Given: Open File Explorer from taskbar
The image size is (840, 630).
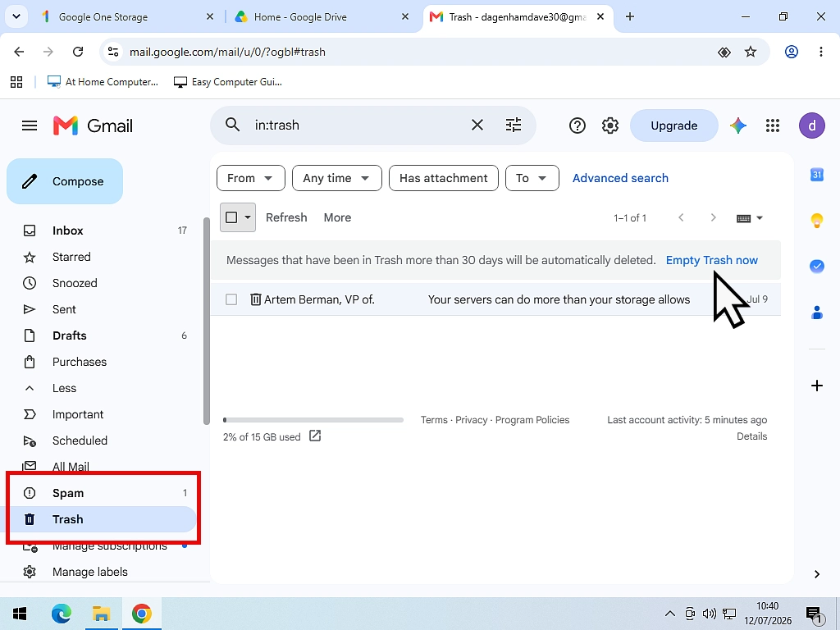Looking at the screenshot, I should pos(101,614).
